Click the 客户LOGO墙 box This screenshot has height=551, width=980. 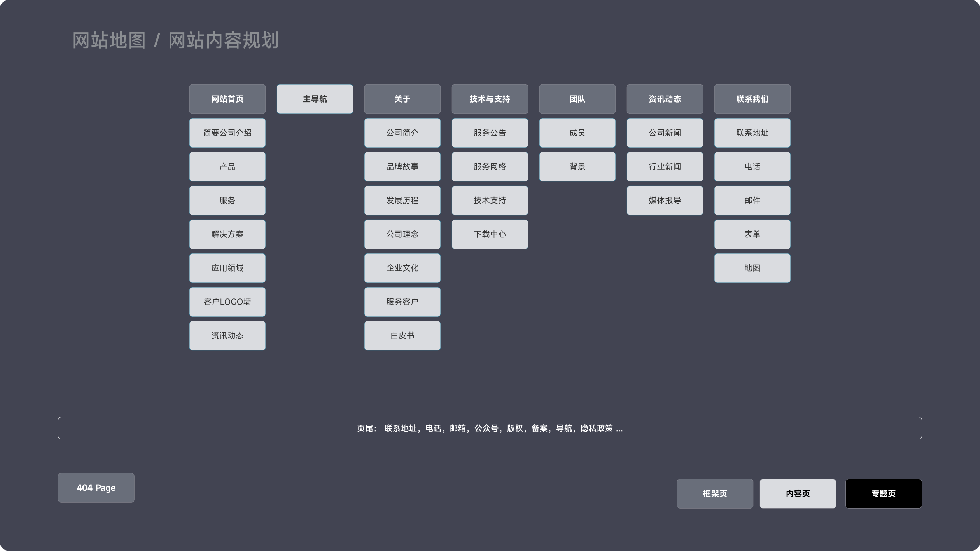[227, 302]
